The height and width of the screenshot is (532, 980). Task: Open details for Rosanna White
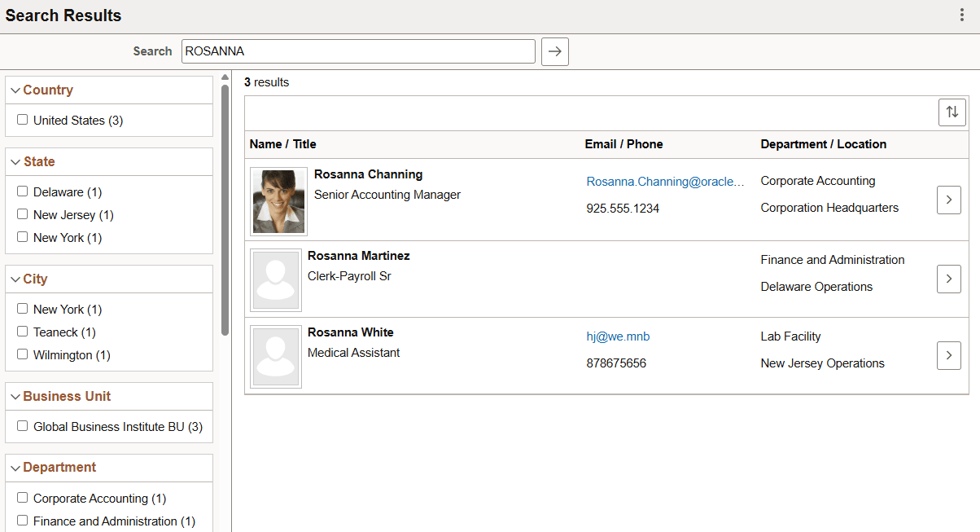tap(948, 355)
